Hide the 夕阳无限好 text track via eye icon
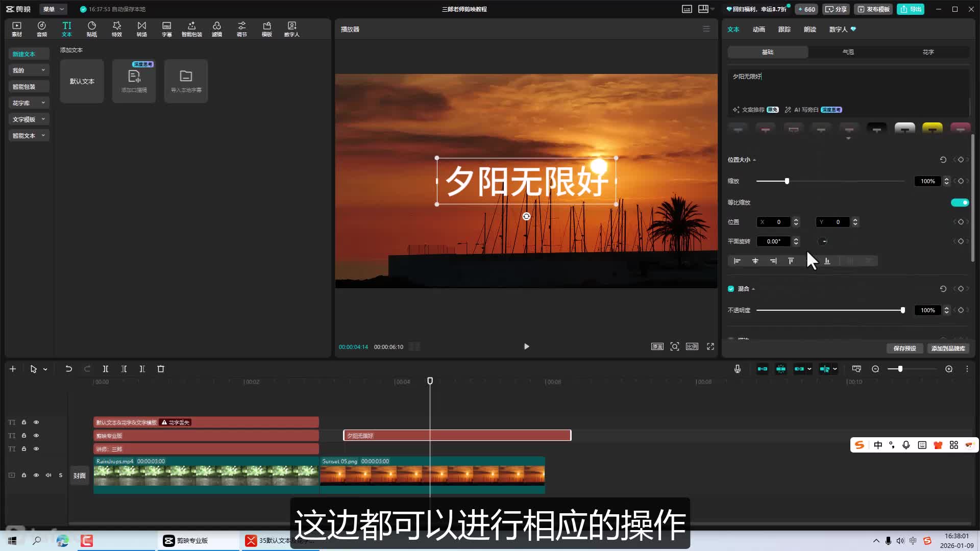Screen dimensions: 980x551 point(36,436)
